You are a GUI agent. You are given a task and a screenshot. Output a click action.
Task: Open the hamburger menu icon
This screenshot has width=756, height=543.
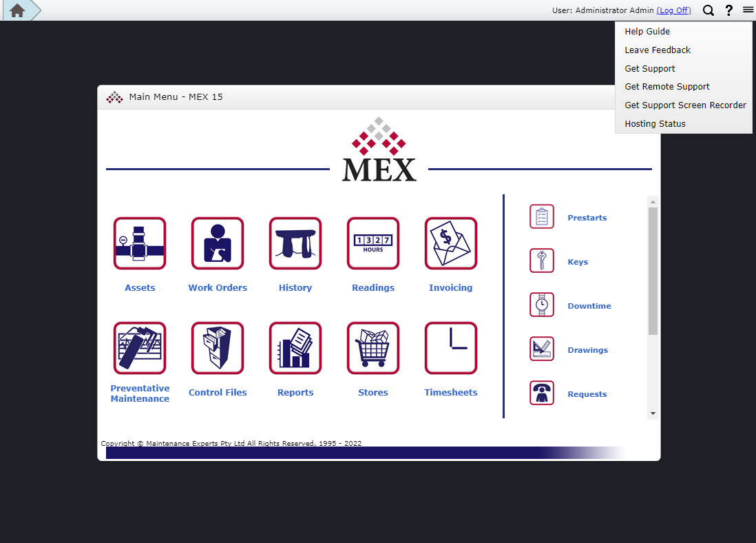(x=748, y=10)
